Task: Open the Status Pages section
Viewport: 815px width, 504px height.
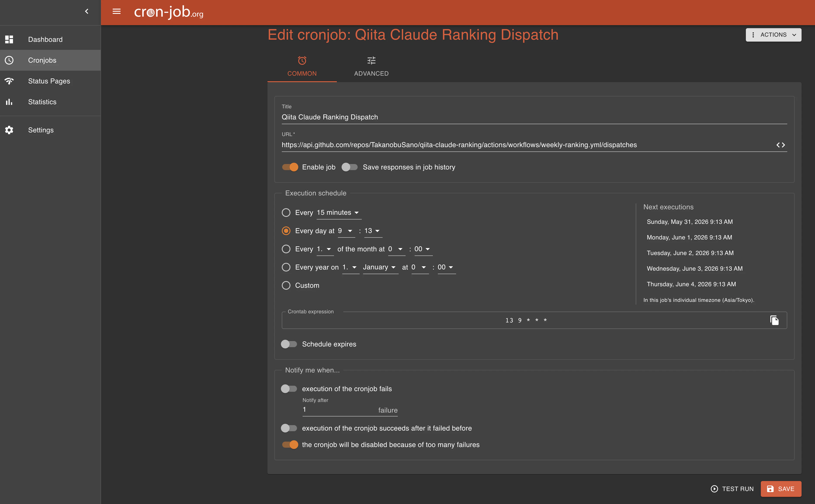Action: click(x=50, y=81)
